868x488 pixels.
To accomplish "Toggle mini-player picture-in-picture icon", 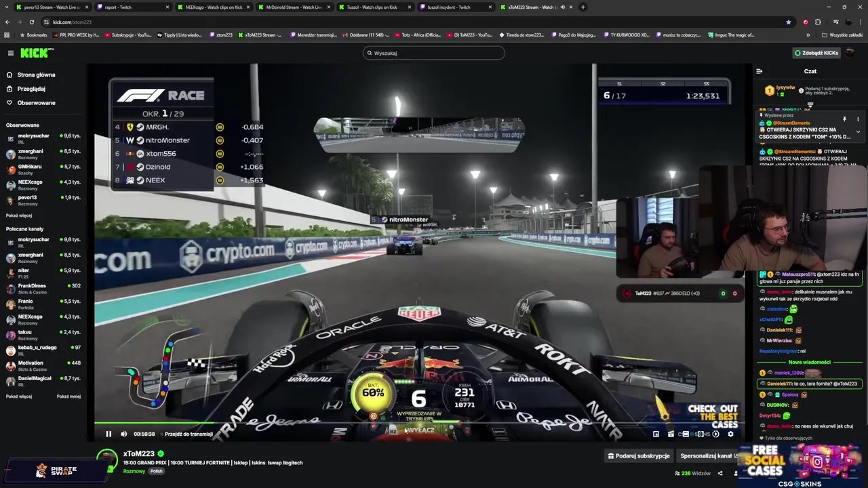I will point(656,434).
